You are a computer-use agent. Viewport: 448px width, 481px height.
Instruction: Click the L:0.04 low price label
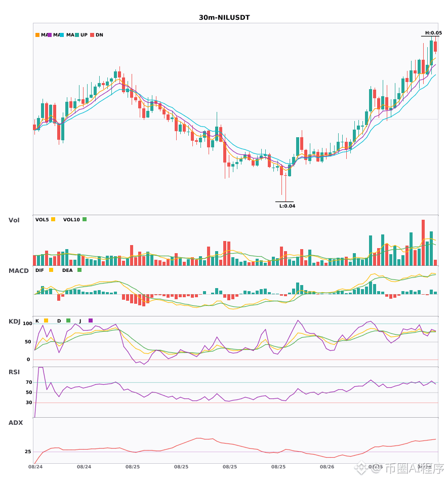[287, 206]
